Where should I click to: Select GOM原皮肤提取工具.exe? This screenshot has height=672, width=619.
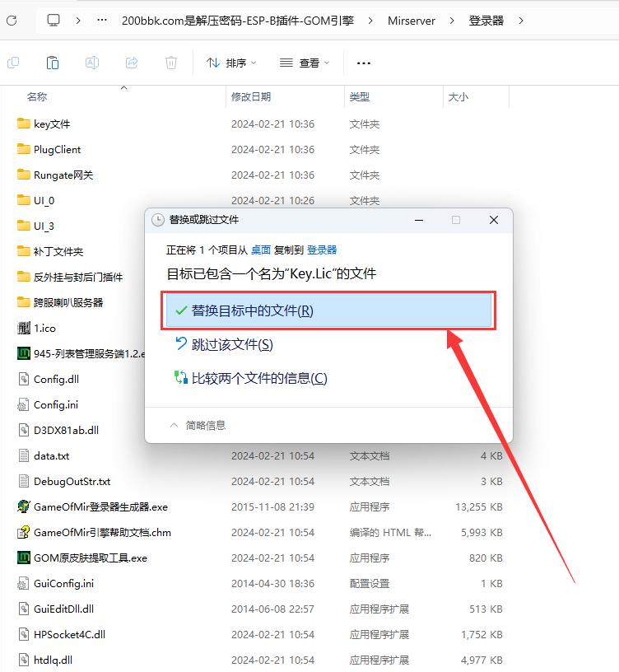point(82,558)
